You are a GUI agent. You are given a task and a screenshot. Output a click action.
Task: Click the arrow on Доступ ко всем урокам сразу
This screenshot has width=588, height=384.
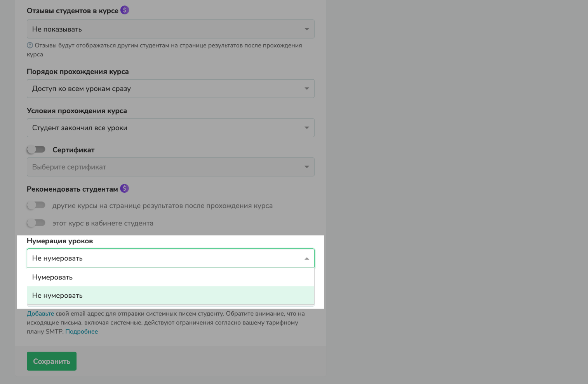click(x=306, y=89)
